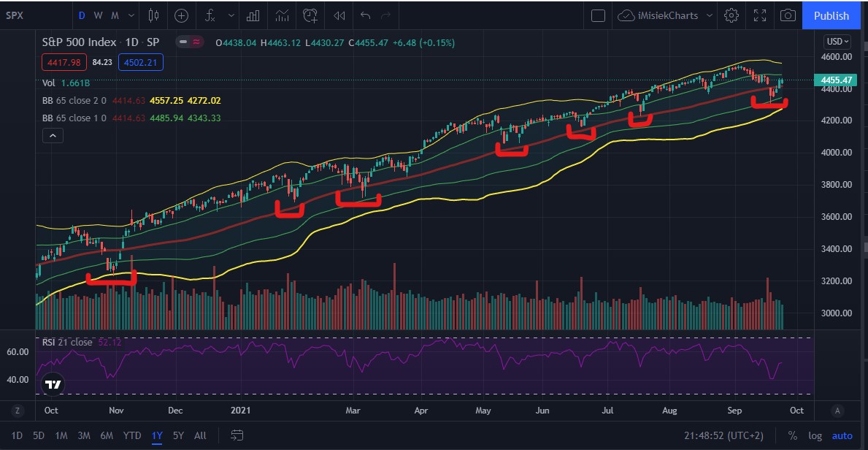Click the red 4417.98 sell price button

(65, 62)
